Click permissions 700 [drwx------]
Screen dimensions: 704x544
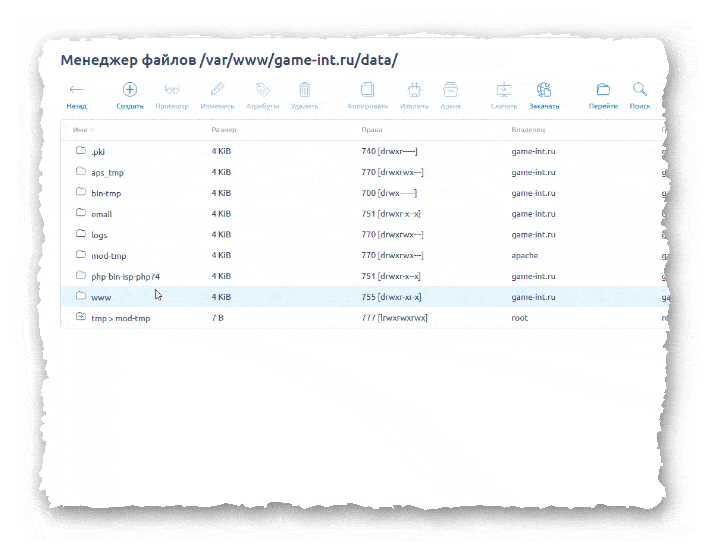coord(389,193)
